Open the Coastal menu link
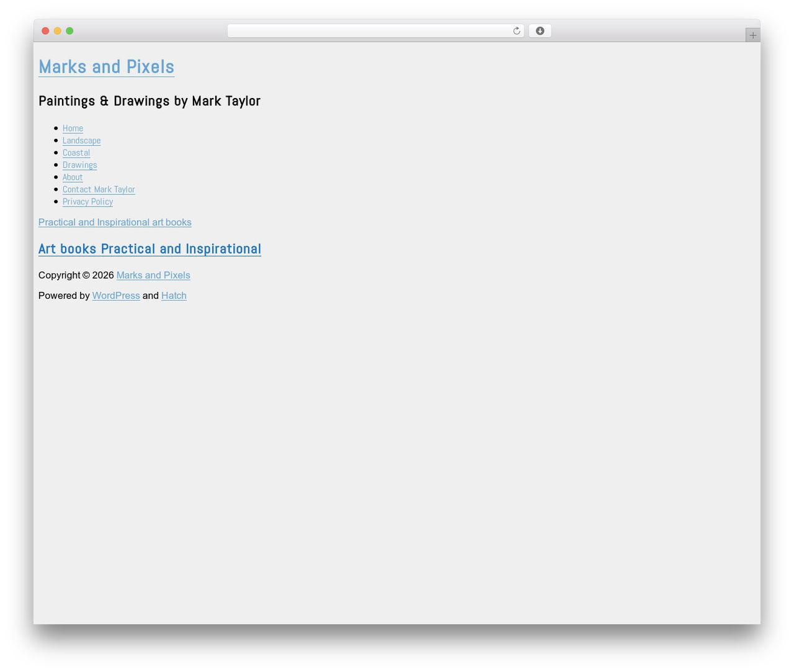This screenshot has height=672, width=794. coord(76,153)
